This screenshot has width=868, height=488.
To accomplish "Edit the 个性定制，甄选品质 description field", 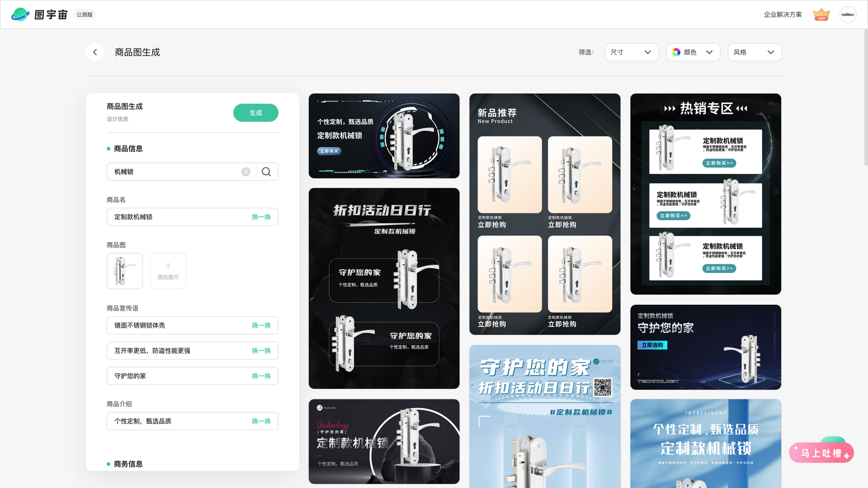I will 192,421.
